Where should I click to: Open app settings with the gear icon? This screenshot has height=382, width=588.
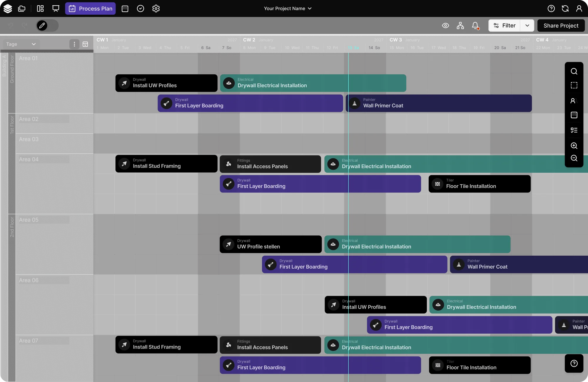click(156, 9)
